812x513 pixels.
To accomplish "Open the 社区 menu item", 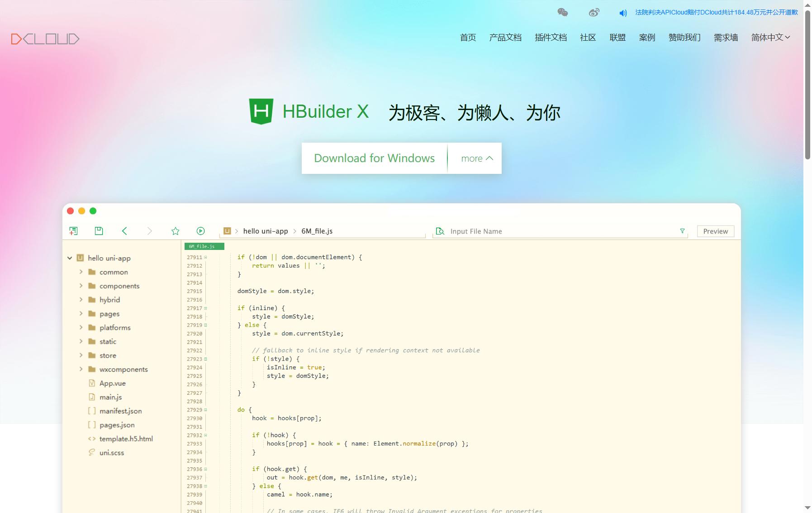I will point(588,38).
